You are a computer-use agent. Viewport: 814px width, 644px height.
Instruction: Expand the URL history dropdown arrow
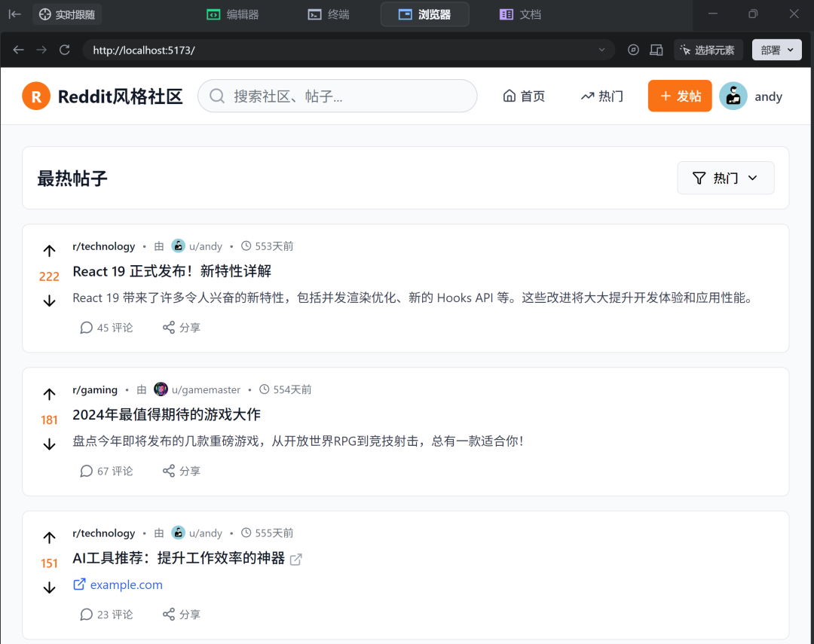click(x=601, y=50)
